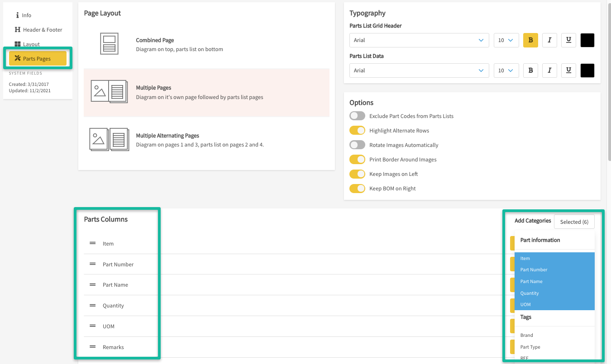Click the drag handle next to Remarks

click(92, 347)
